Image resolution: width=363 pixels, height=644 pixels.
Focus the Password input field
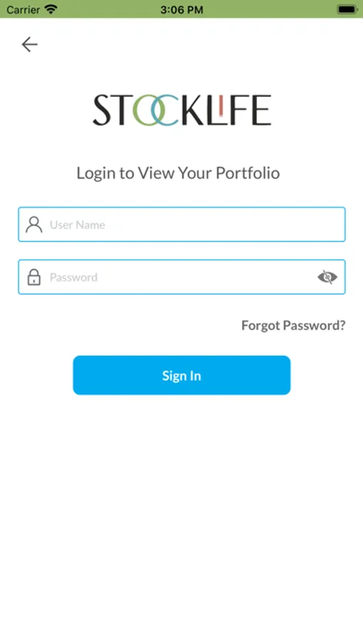(x=182, y=277)
